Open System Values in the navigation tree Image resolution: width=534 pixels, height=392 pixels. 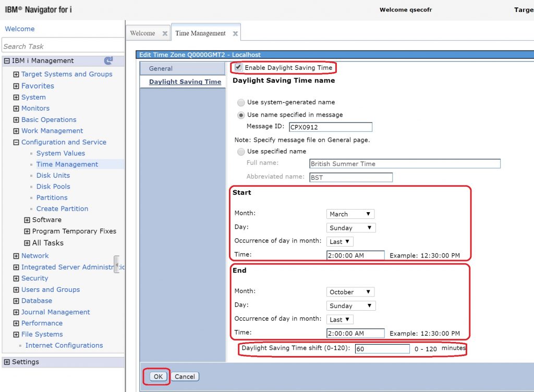point(60,153)
